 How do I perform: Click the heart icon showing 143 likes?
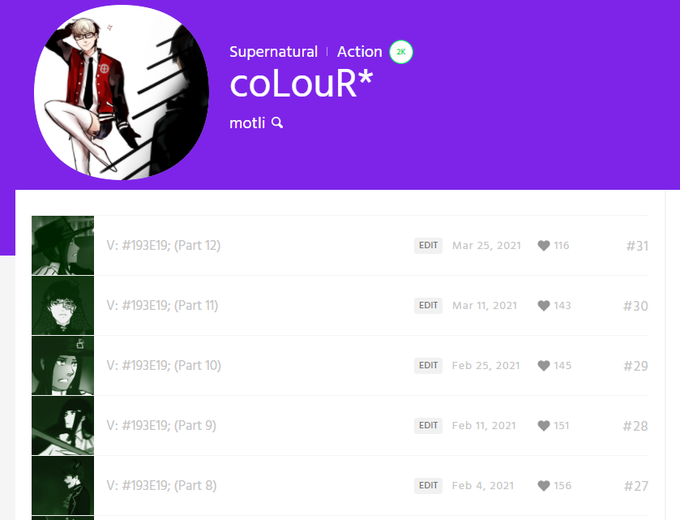[543, 305]
